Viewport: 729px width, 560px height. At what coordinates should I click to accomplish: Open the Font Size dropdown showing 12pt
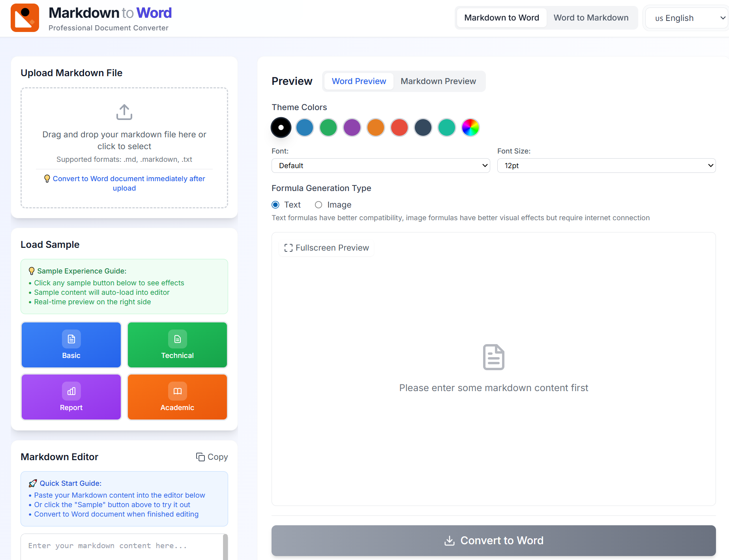click(606, 166)
